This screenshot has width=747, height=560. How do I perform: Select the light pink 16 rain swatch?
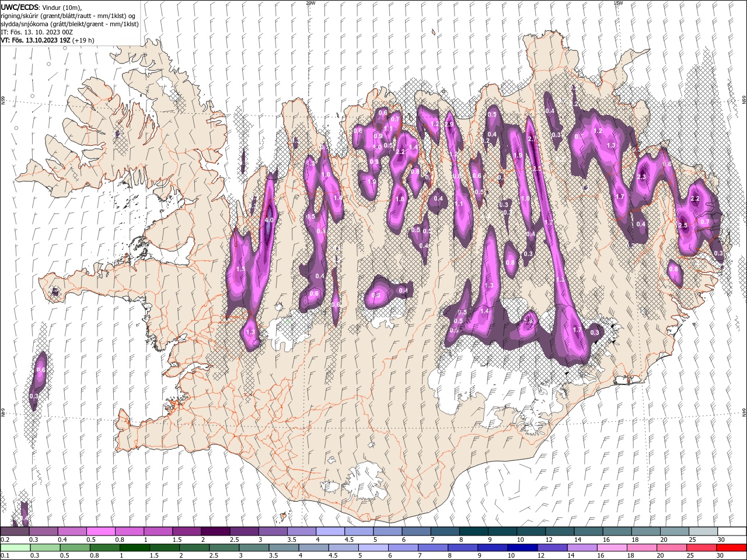(x=612, y=547)
